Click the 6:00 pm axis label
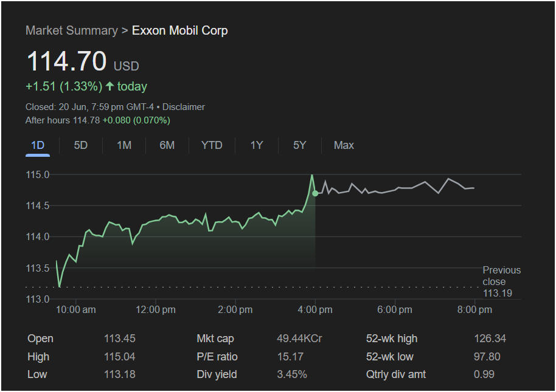 point(395,310)
